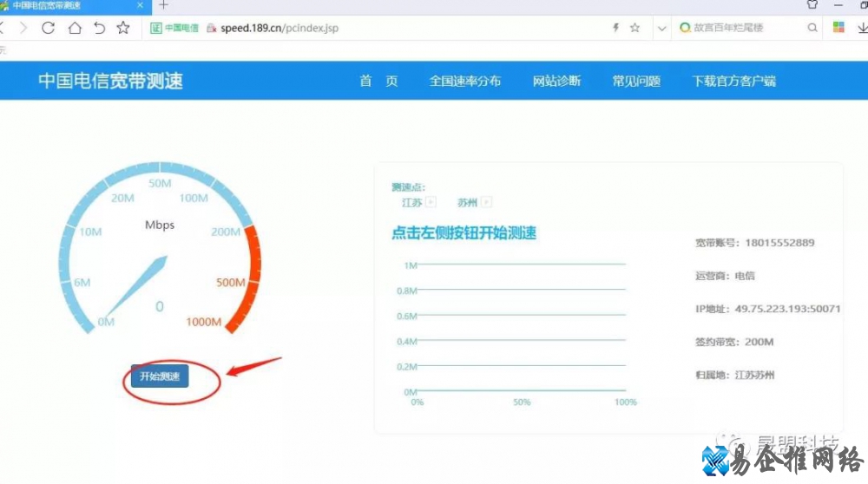Go to browser home page icon
Viewport: 868px width, 484px height.
pyautogui.click(x=75, y=28)
